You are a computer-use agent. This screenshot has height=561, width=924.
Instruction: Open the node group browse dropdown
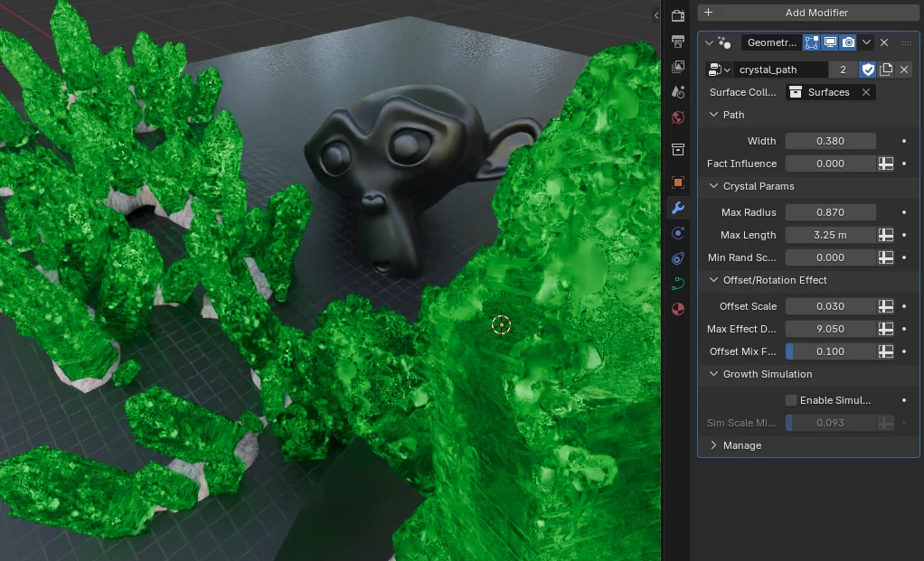[x=719, y=70]
